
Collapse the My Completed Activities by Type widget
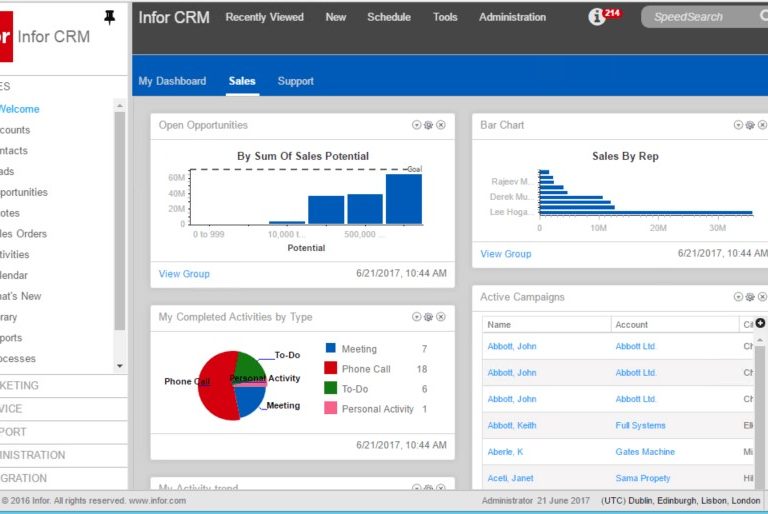[x=416, y=317]
